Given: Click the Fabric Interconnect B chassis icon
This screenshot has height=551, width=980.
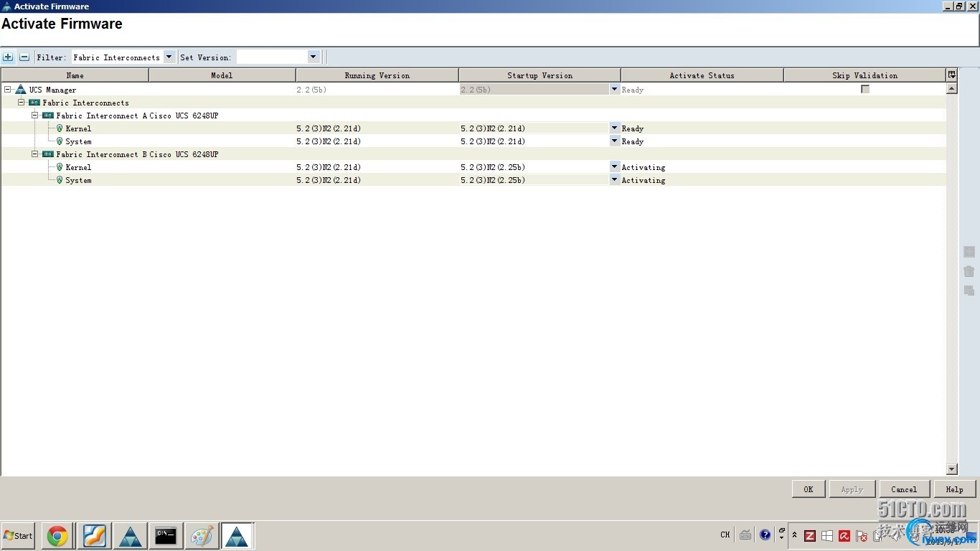Looking at the screenshot, I should (47, 154).
